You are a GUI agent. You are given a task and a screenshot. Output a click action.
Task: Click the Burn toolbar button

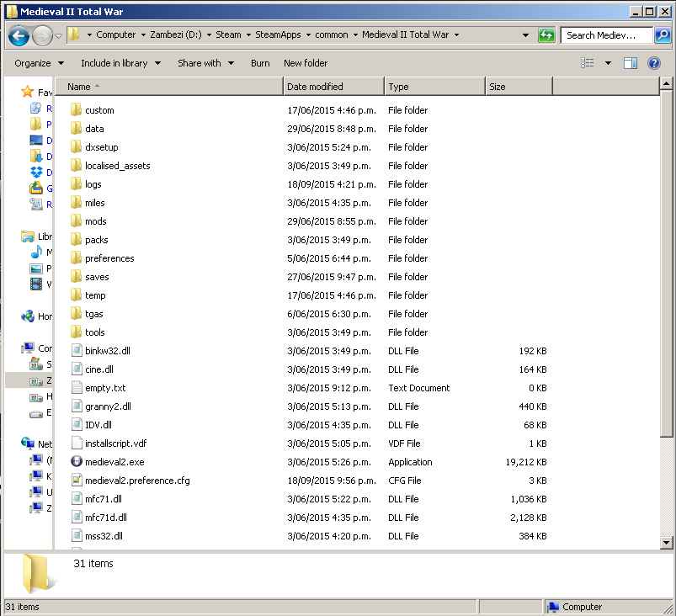(260, 63)
